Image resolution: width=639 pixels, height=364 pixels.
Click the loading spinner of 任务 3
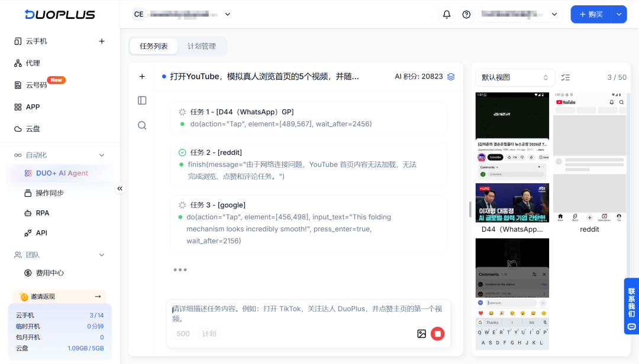click(x=182, y=205)
